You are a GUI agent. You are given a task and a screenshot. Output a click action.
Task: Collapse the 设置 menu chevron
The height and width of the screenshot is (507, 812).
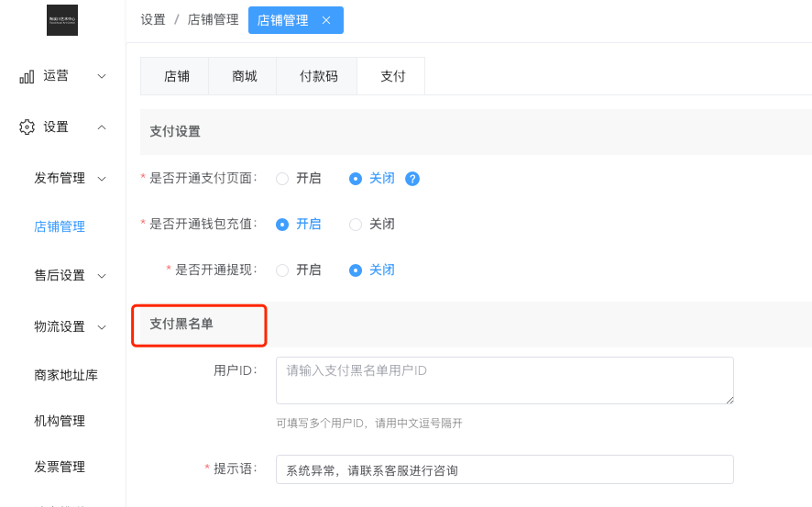point(102,127)
